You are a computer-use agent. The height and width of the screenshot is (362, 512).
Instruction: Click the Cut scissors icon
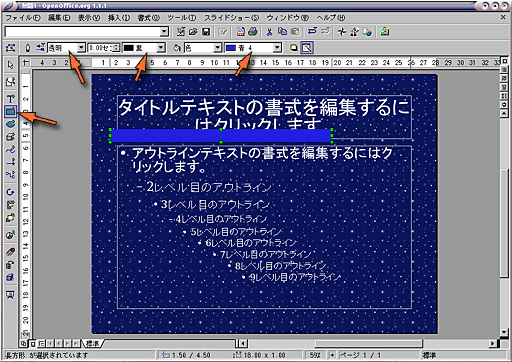tap(269, 32)
